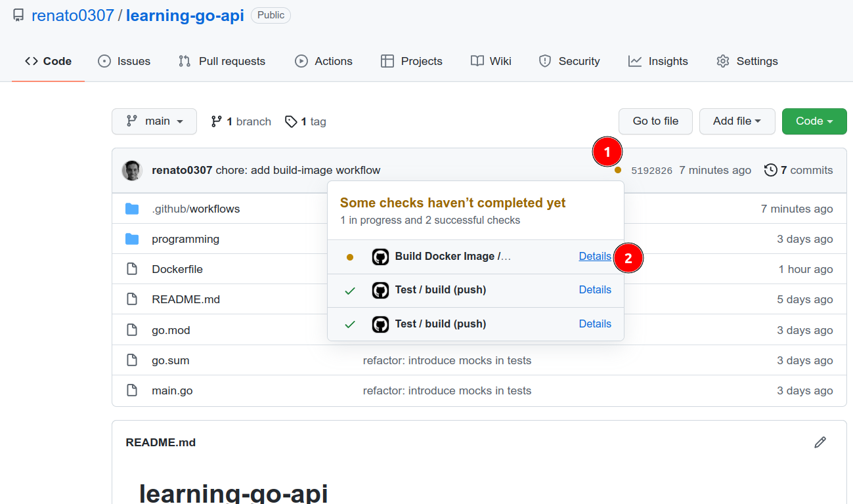This screenshot has width=853, height=504.
Task: Open the Security tab
Action: click(569, 61)
